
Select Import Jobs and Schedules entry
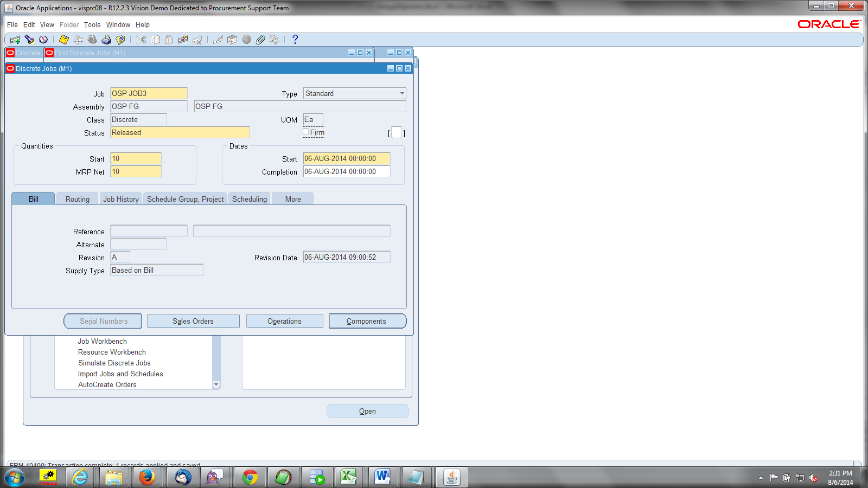120,374
